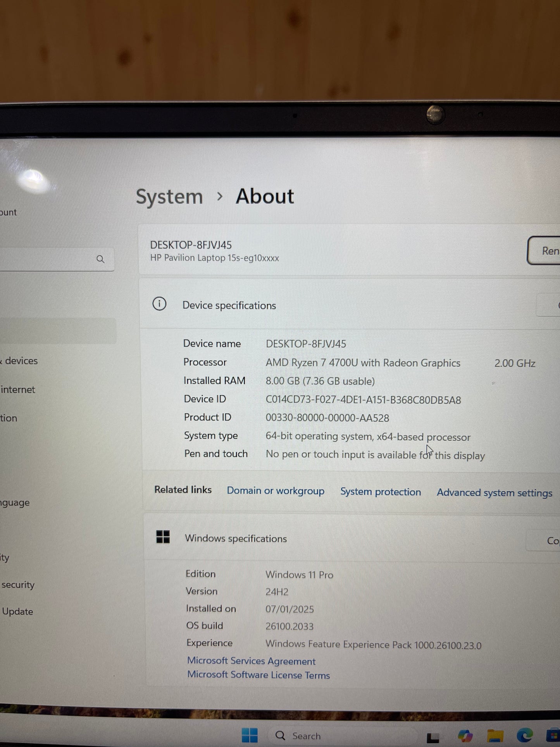The width and height of the screenshot is (560, 747).
Task: Select the highlighted sidebar item
Action: (57, 331)
